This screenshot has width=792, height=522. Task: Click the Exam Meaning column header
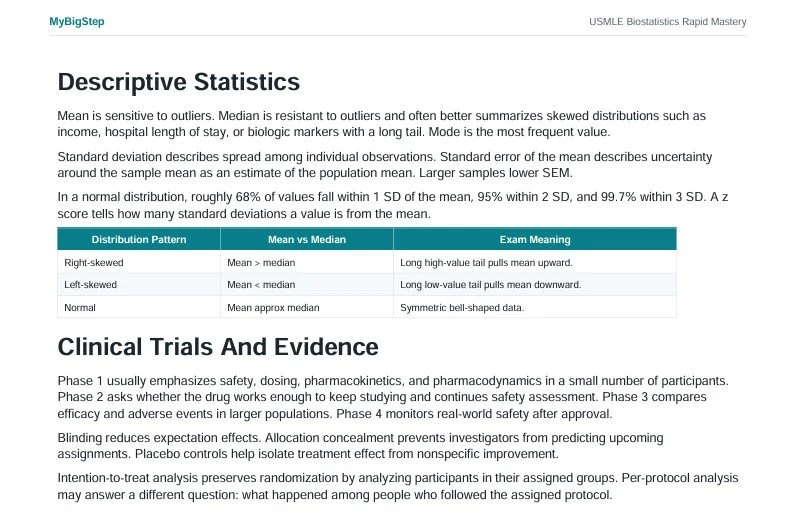[535, 240]
